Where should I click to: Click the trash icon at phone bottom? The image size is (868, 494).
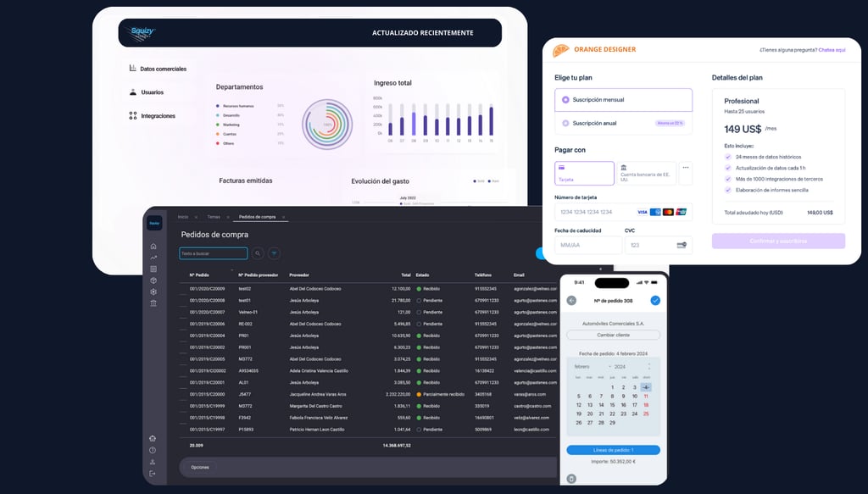click(571, 479)
